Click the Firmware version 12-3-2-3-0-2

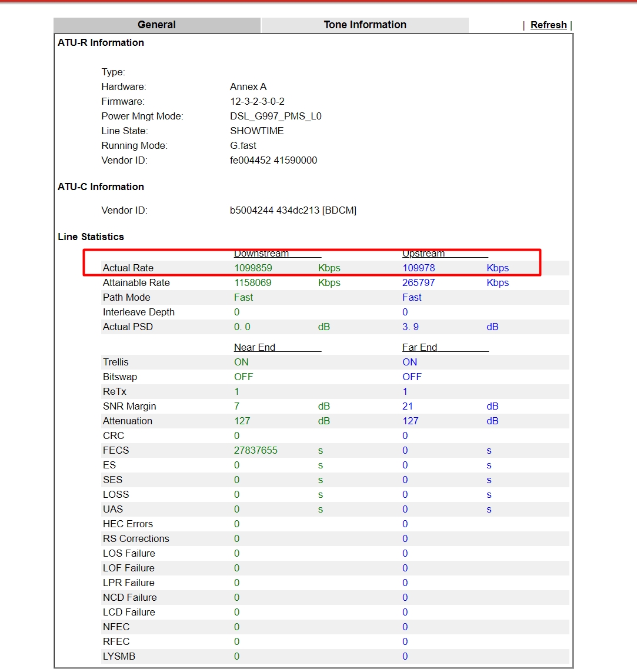click(x=257, y=102)
